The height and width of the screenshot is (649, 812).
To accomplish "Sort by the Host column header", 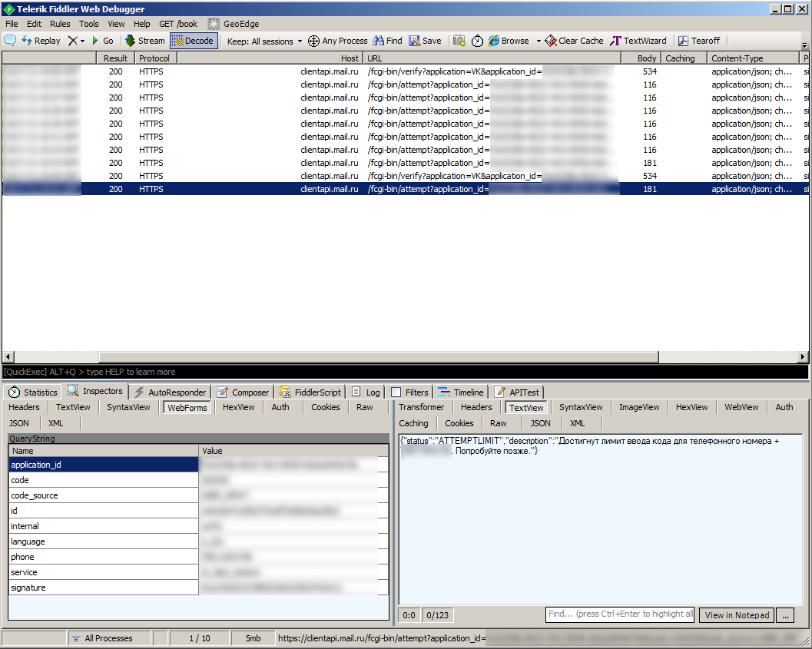I will (x=270, y=58).
